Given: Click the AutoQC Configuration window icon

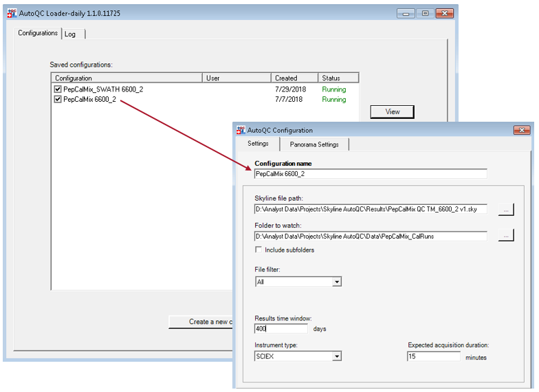Looking at the screenshot, I should [241, 130].
